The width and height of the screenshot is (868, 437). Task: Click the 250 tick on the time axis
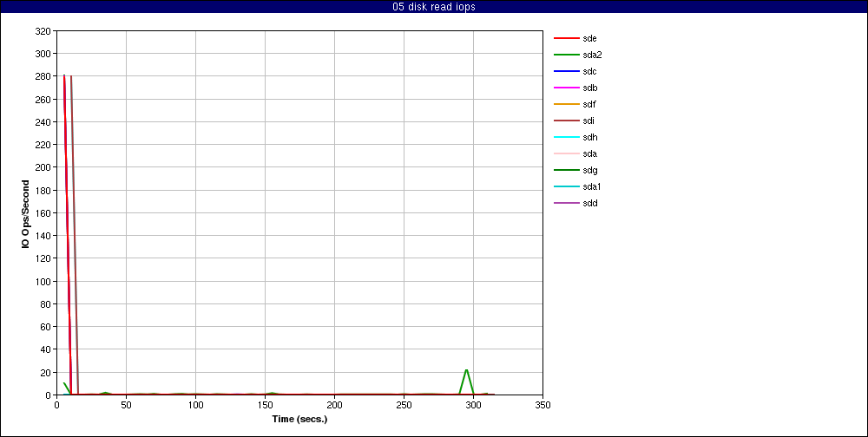[404, 405]
